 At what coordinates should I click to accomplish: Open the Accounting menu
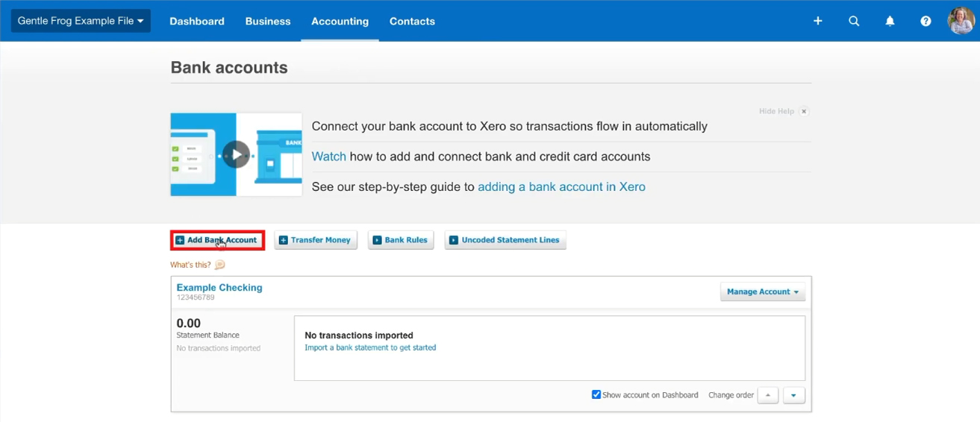pos(340,21)
